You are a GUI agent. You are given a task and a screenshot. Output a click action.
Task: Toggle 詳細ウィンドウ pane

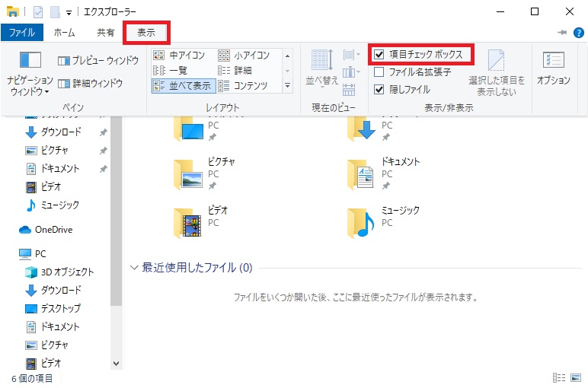(91, 83)
